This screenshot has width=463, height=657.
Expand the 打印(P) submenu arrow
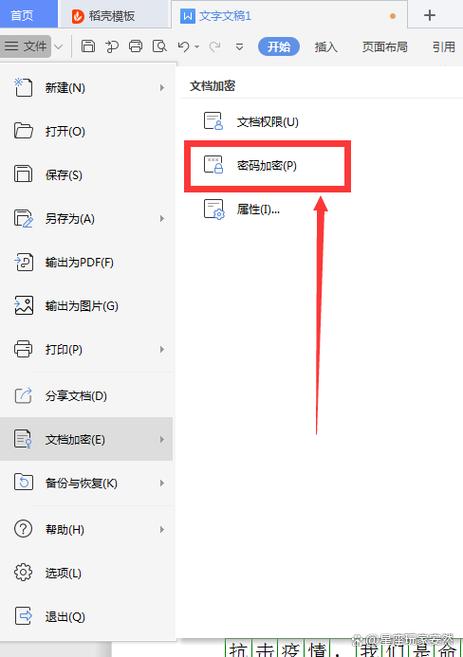[x=162, y=349]
